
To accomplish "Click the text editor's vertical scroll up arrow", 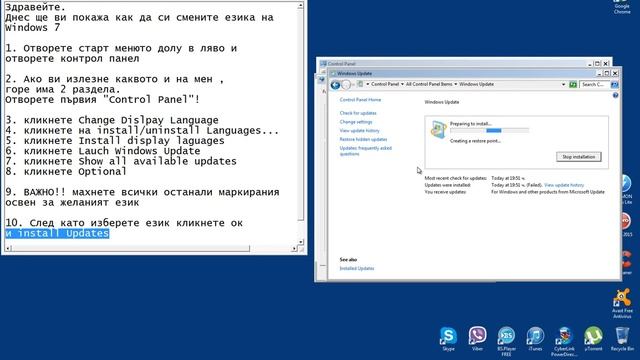I will tap(300, 6).
